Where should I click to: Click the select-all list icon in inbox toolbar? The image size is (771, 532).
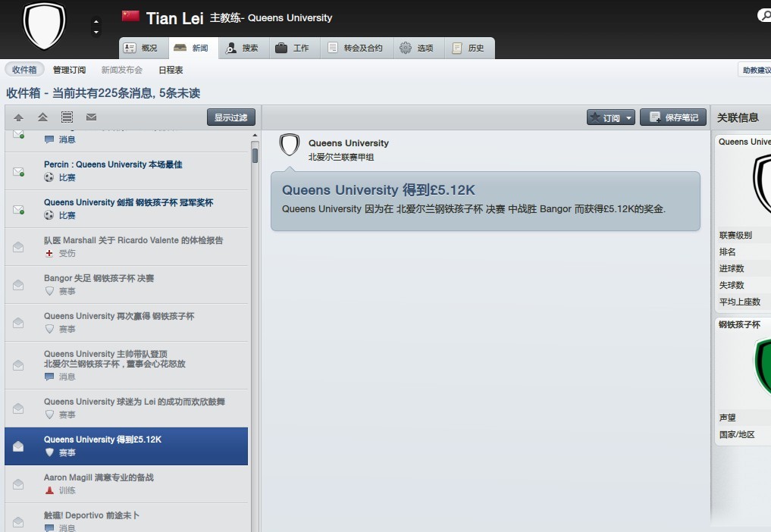click(x=67, y=117)
